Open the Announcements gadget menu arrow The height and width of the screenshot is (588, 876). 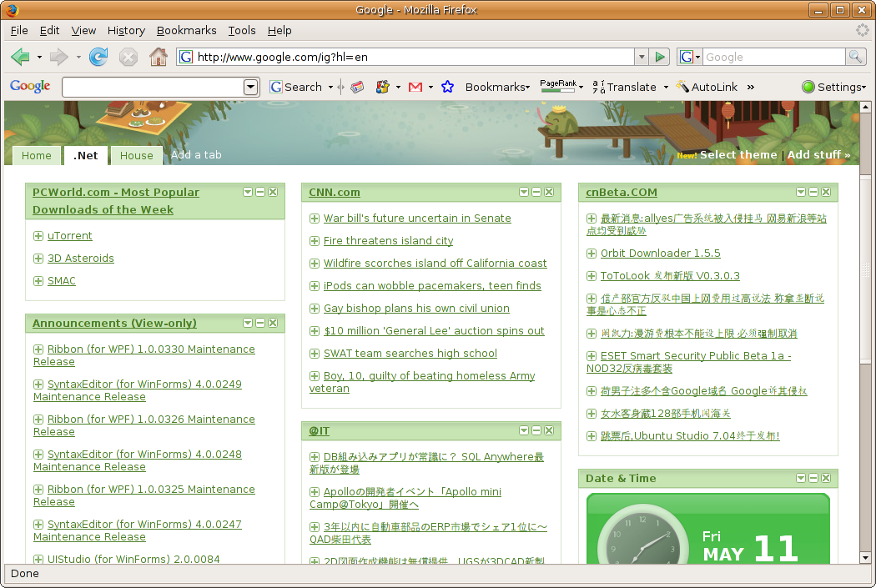click(x=248, y=323)
